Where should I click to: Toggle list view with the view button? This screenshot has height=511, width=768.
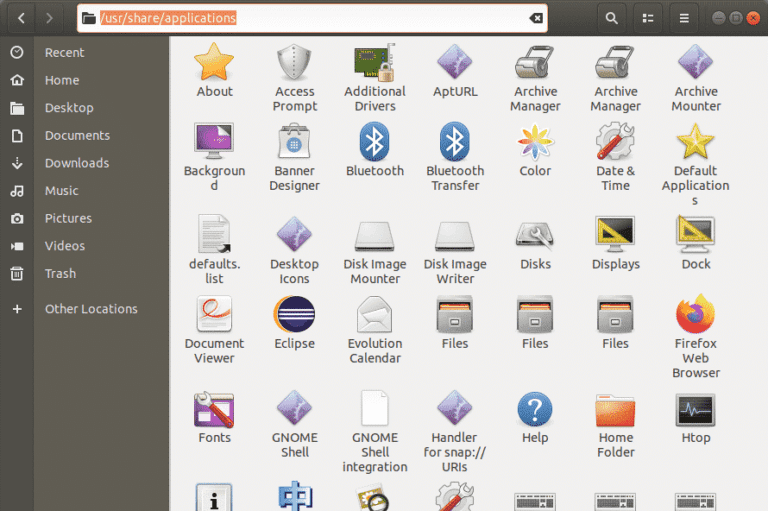pos(648,18)
